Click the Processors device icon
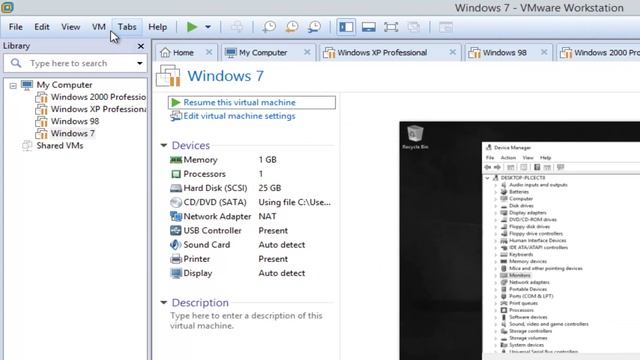640x360 pixels. pos(176,174)
